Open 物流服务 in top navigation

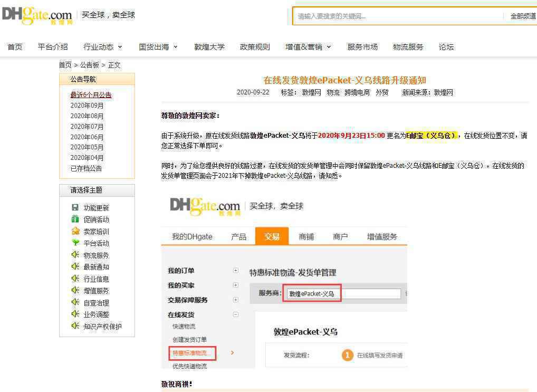pyautogui.click(x=408, y=47)
